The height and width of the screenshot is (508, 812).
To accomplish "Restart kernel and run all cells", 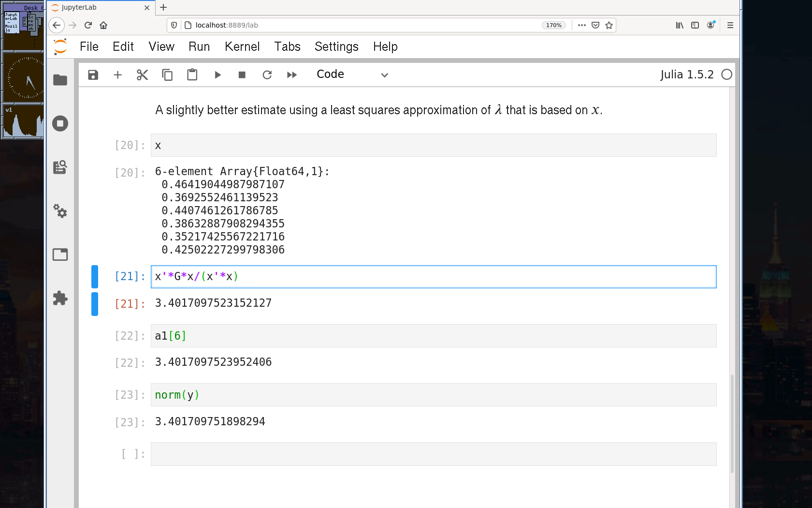I will (292, 75).
